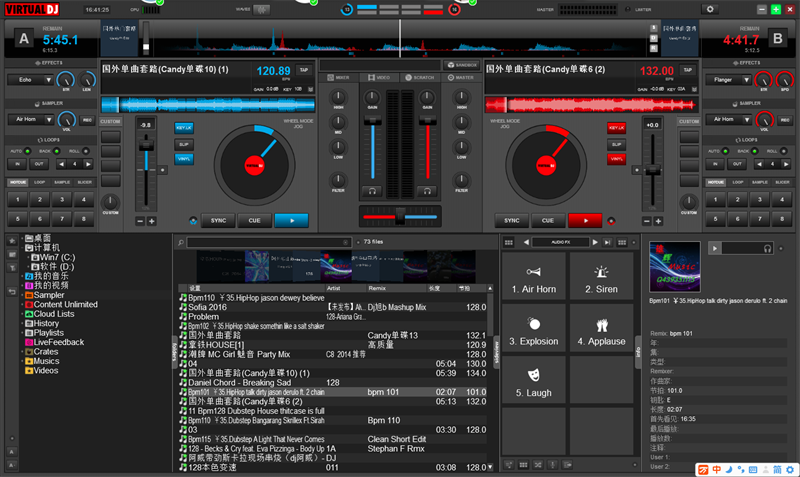Viewport: 800px width, 477px height.
Task: Start playback on right deck
Action: pyautogui.click(x=585, y=220)
